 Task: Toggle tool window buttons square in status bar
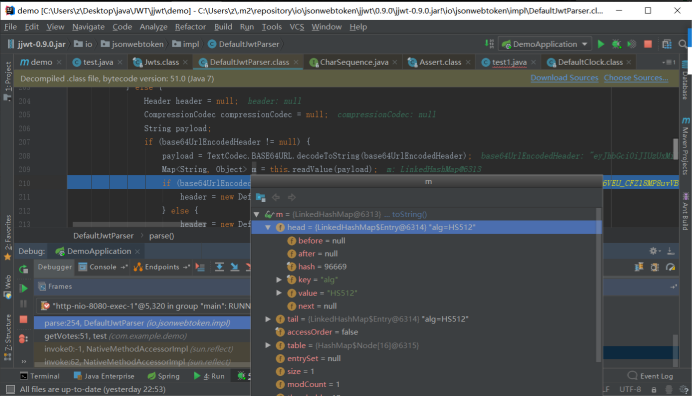tap(10, 389)
